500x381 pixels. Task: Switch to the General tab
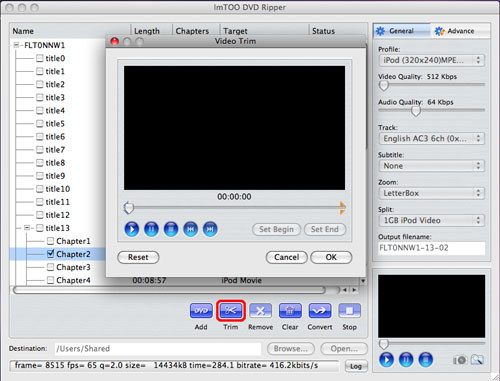(402, 31)
